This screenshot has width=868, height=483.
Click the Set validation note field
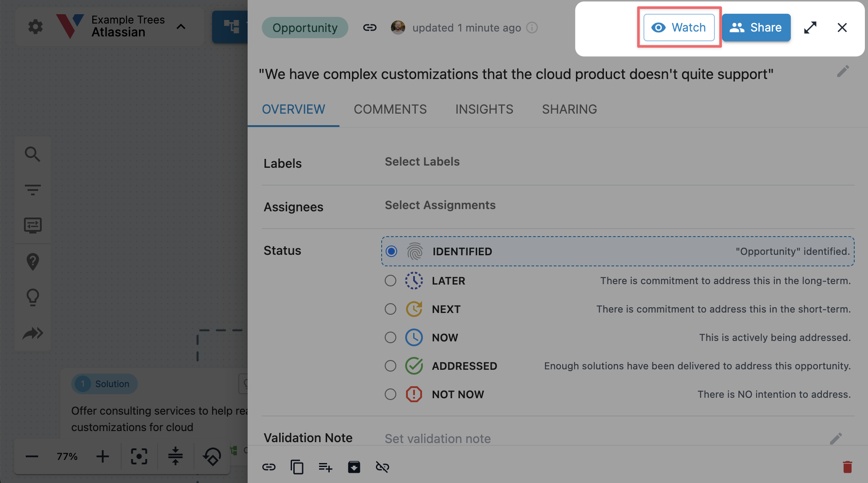click(438, 439)
